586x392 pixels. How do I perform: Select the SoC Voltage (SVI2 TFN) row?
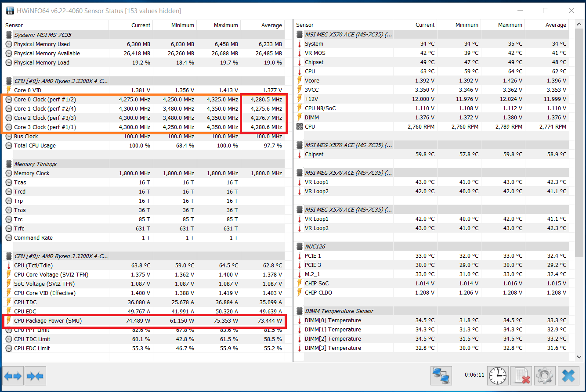click(144, 284)
